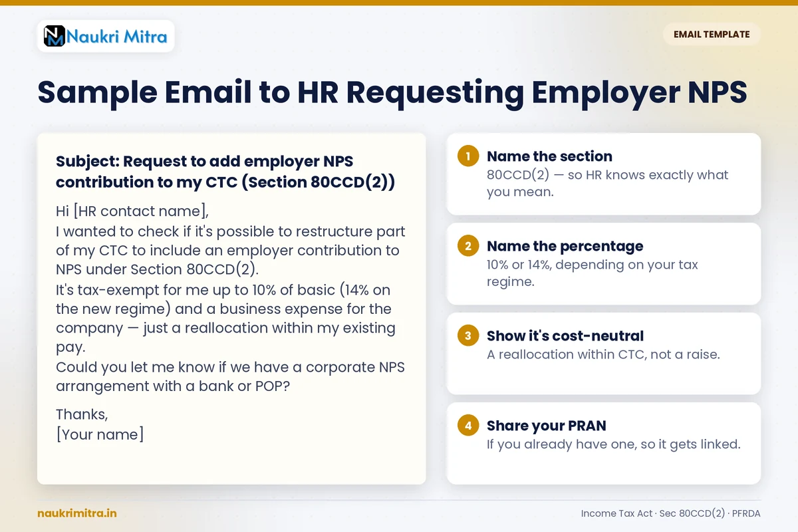Click the 'Hi [HR contact name],' greeting line
The width and height of the screenshot is (798, 532).
[x=132, y=211]
